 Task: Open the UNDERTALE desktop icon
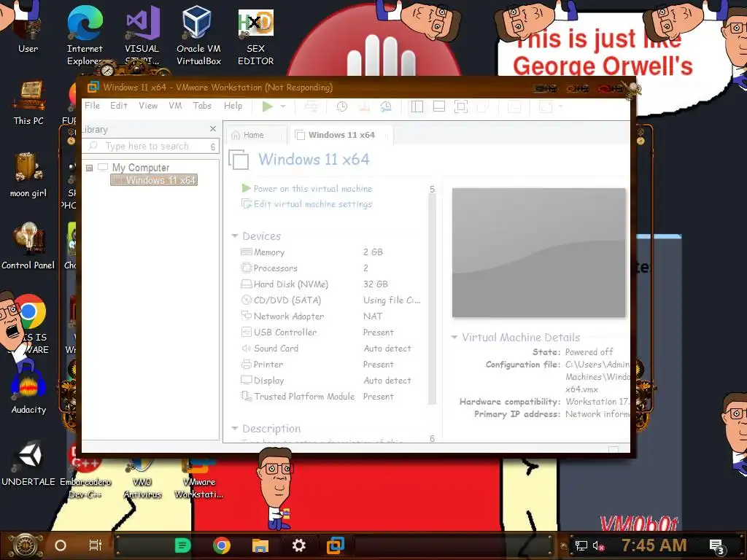28,464
